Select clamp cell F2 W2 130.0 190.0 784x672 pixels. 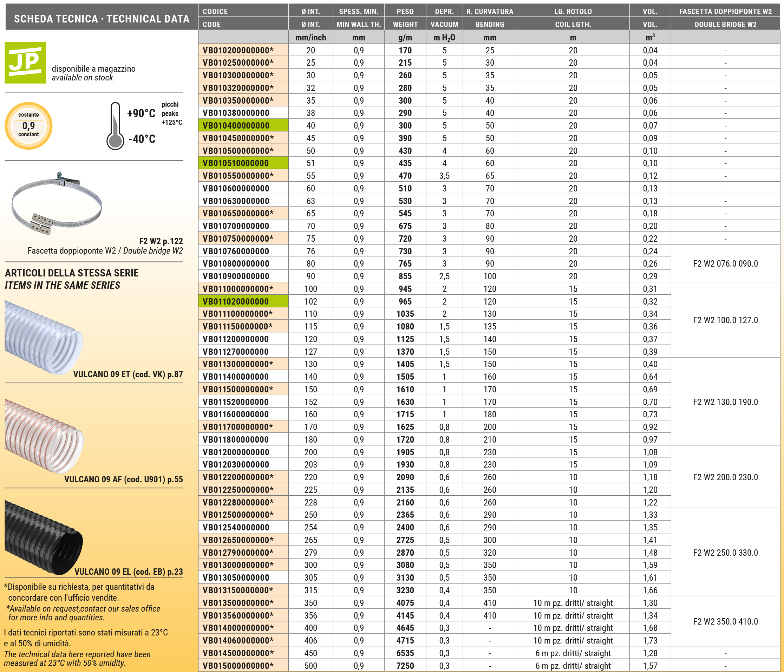click(725, 402)
